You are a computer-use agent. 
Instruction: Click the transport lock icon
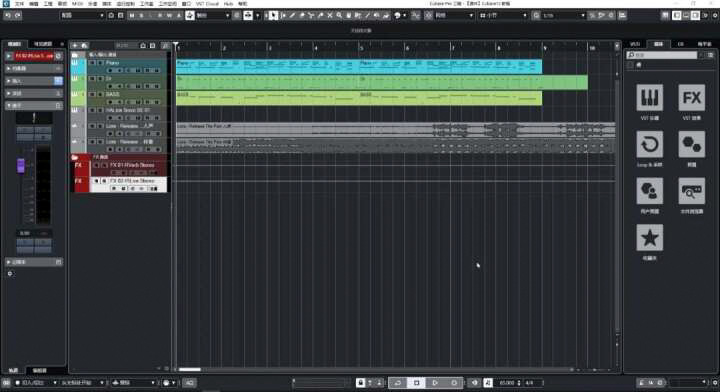360,382
